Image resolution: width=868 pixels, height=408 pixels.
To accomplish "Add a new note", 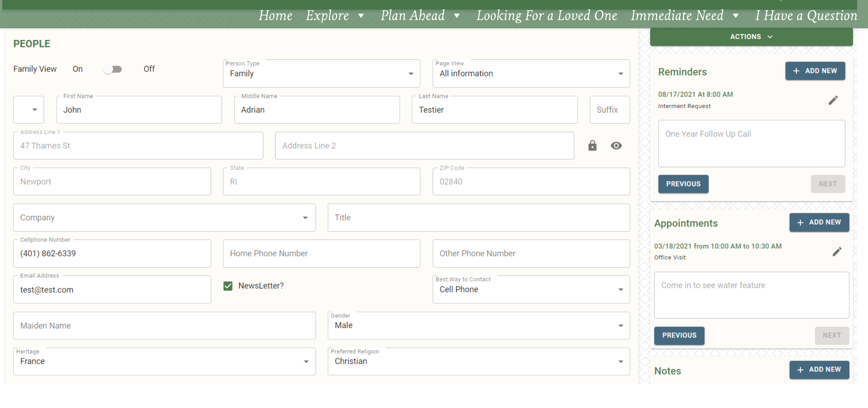I will [x=819, y=370].
